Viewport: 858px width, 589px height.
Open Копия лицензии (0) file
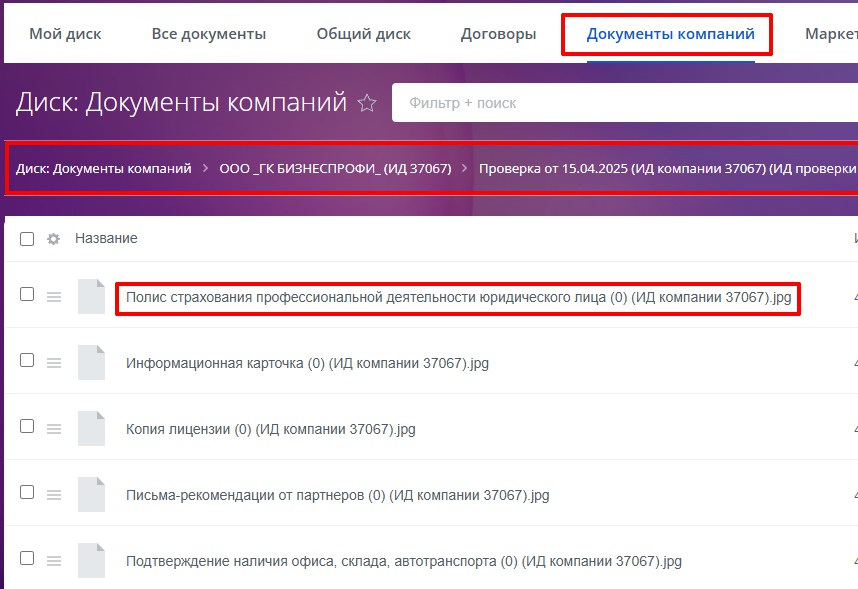point(271,429)
